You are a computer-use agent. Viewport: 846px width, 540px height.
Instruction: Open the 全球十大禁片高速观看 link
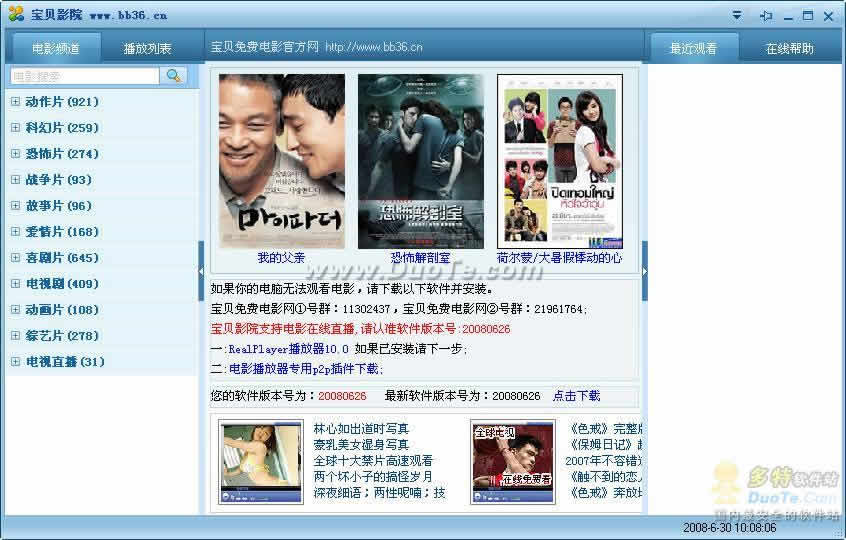pyautogui.click(x=373, y=461)
